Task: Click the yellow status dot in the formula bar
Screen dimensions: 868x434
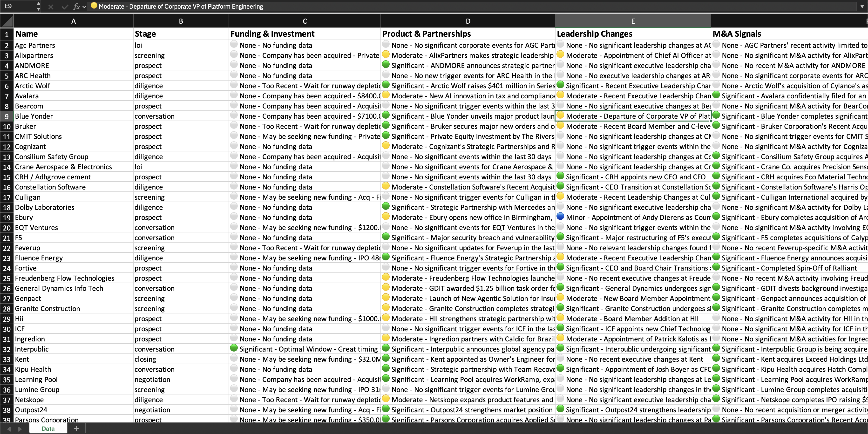Action: [x=94, y=6]
